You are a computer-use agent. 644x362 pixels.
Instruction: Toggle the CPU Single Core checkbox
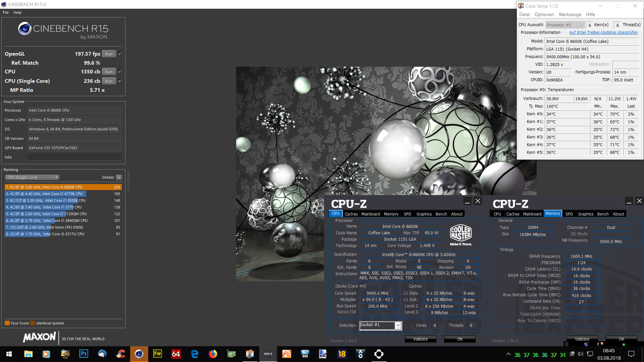pos(120,81)
